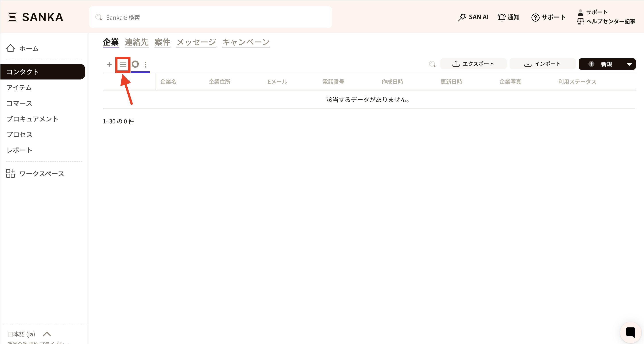This screenshot has width=644, height=344.
Task: Toggle the SANKA hamburger sidebar menu
Action: (x=12, y=17)
